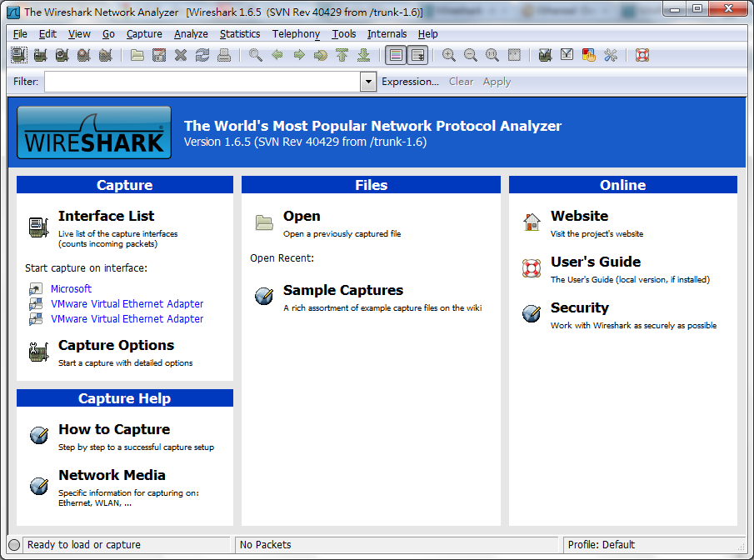The width and height of the screenshot is (754, 560).
Task: Click the Apply filter button
Action: (x=497, y=82)
